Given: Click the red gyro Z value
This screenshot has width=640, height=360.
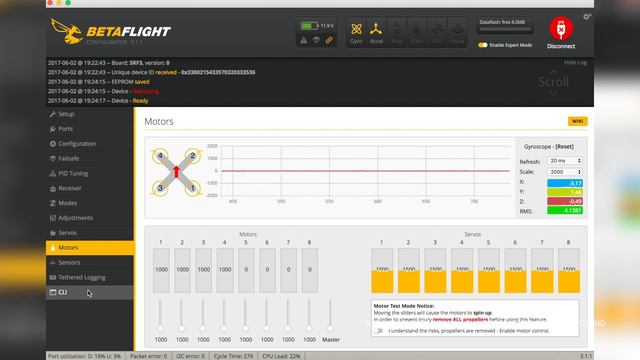Looking at the screenshot, I should [565, 201].
